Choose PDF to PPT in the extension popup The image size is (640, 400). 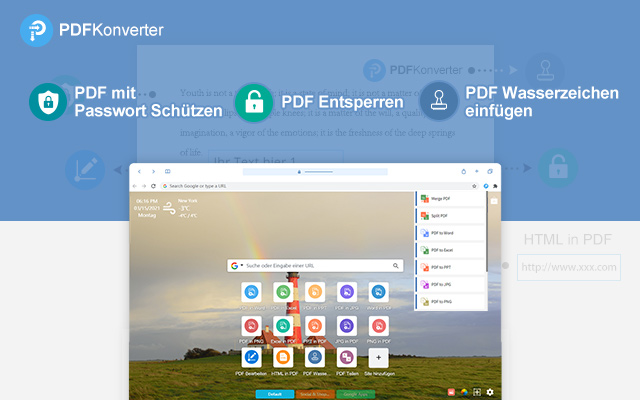point(450,267)
